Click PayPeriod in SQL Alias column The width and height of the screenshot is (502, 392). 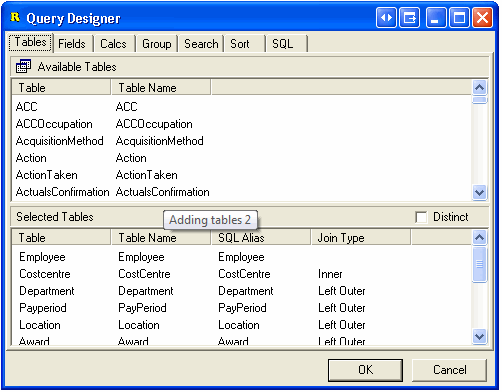(x=242, y=308)
